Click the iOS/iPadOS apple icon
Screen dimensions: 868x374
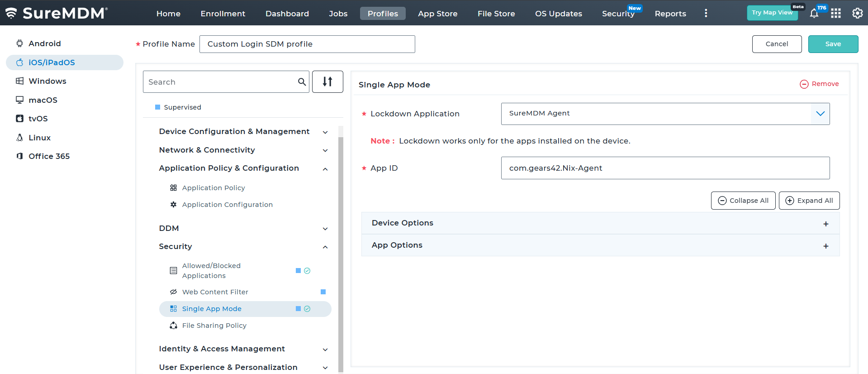pyautogui.click(x=19, y=62)
